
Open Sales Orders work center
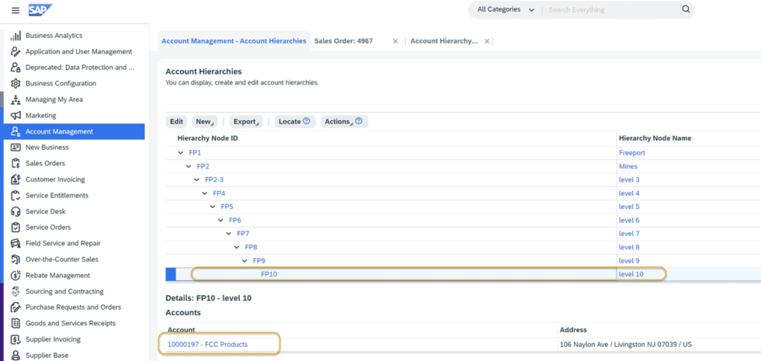pos(45,163)
